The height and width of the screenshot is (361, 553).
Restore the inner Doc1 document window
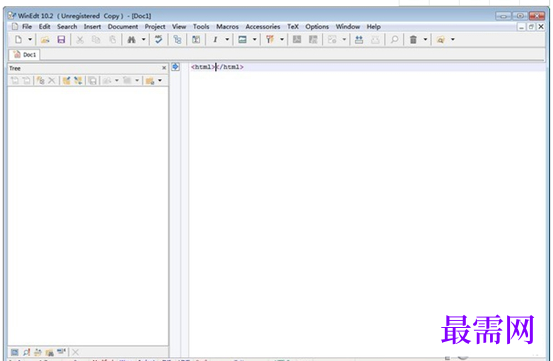[531, 27]
